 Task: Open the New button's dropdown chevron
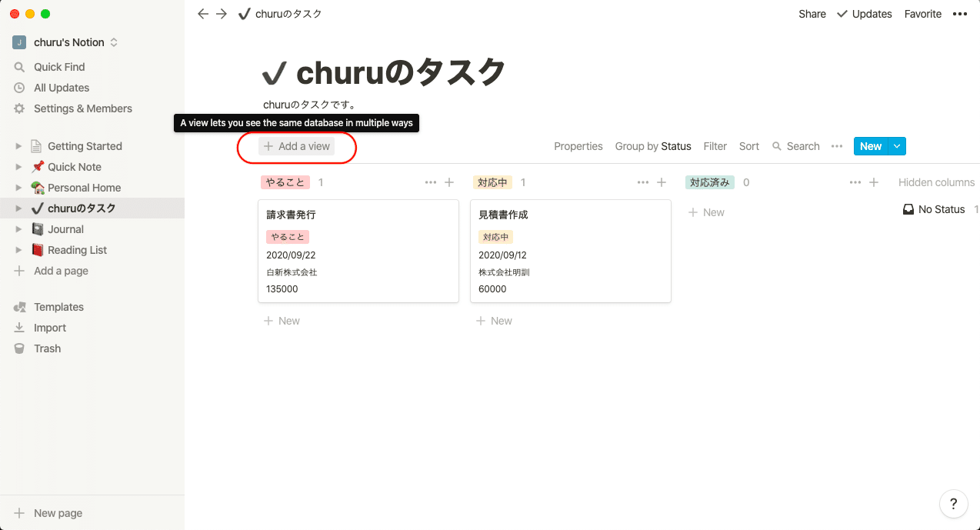pyautogui.click(x=896, y=145)
